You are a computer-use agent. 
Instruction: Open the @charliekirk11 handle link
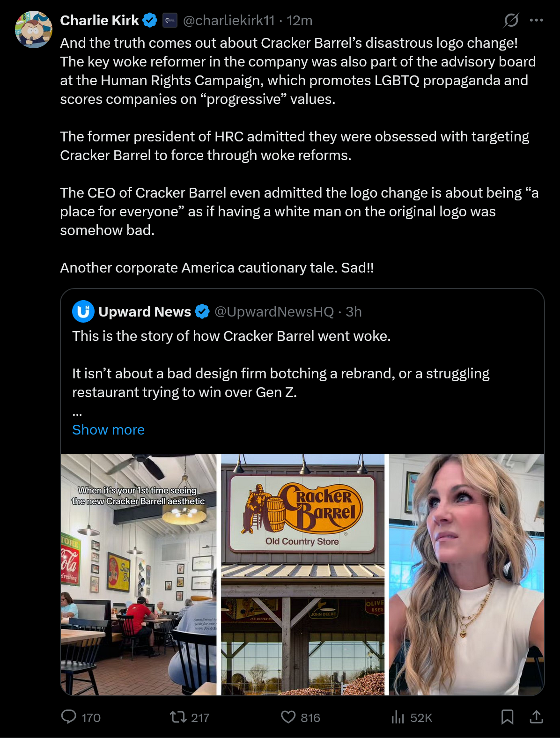(x=228, y=20)
